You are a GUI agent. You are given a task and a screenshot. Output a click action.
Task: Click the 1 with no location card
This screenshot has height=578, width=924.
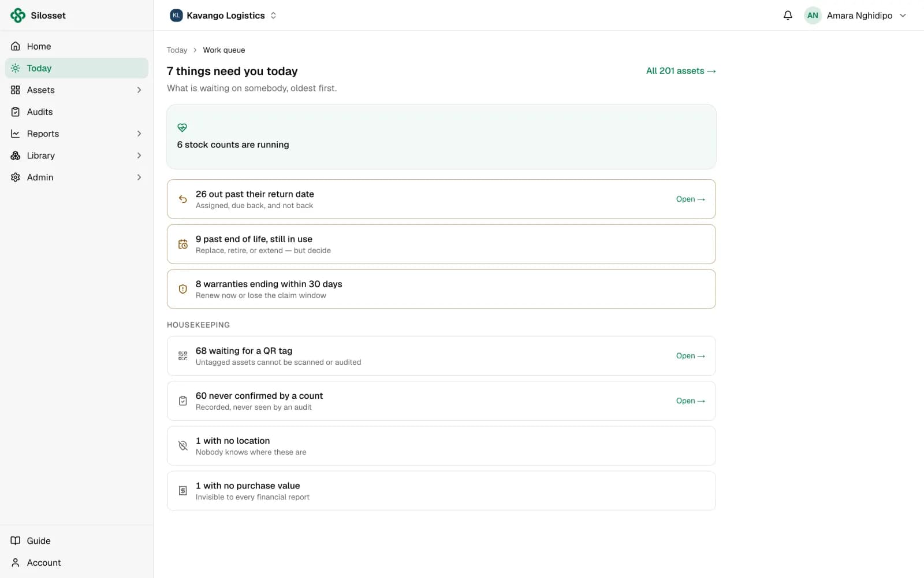click(x=441, y=446)
